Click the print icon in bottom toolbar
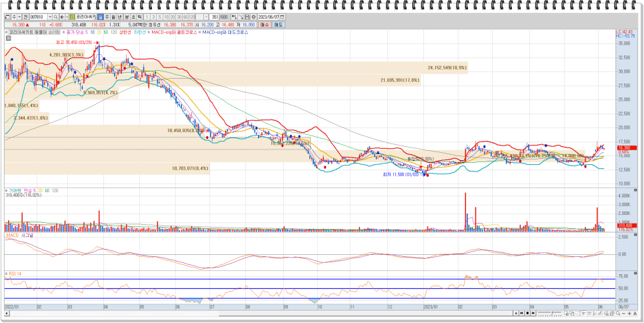 pyautogui.click(x=606, y=313)
